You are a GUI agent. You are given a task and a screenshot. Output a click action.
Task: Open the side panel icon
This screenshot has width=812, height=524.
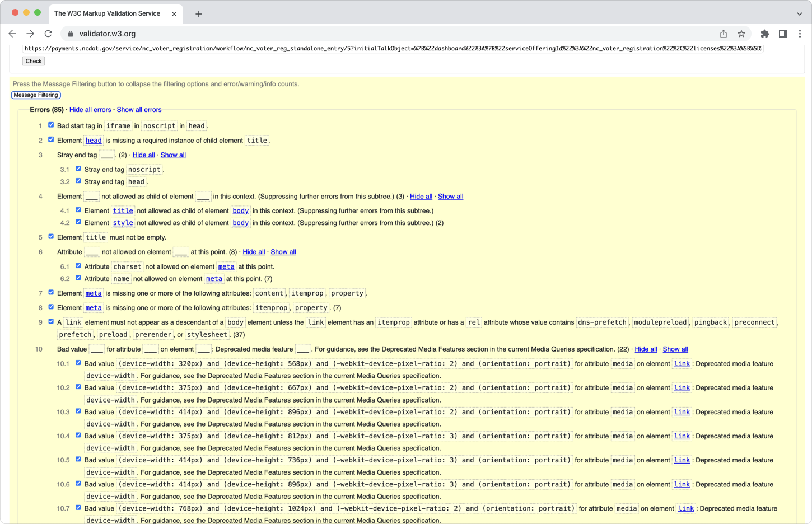click(783, 34)
